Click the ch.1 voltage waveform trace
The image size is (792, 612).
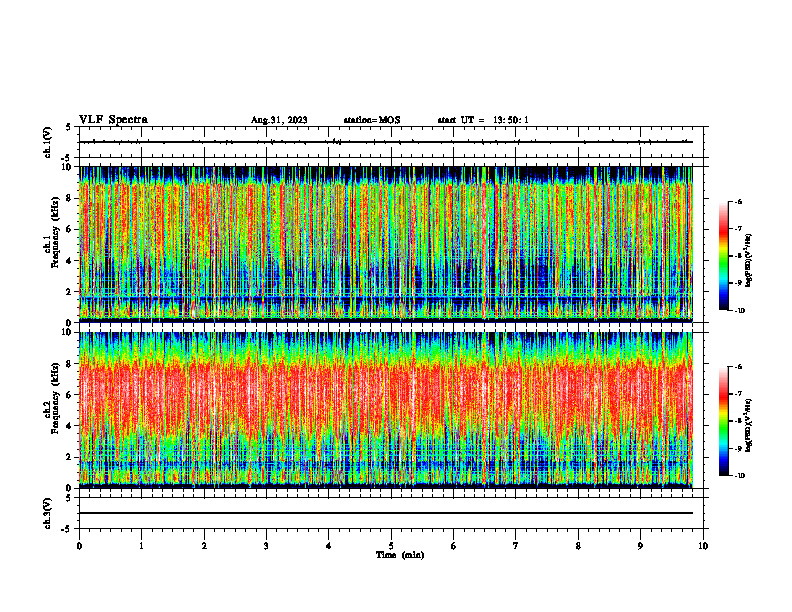[386, 142]
